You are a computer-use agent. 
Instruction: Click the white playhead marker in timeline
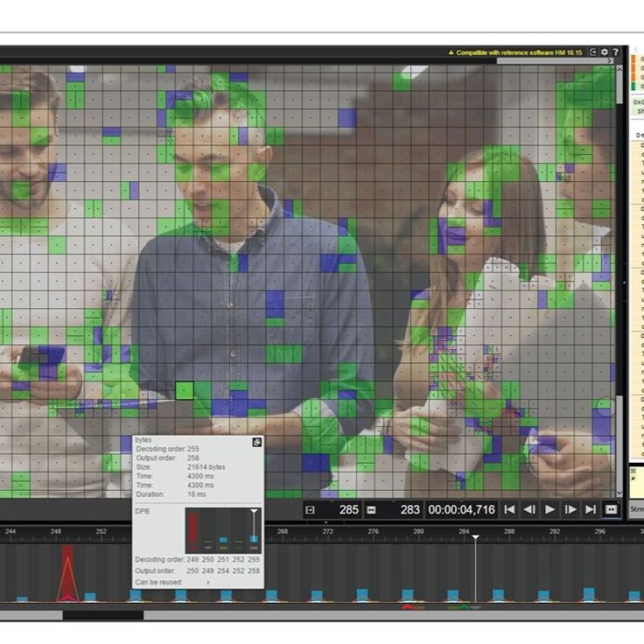(x=475, y=537)
